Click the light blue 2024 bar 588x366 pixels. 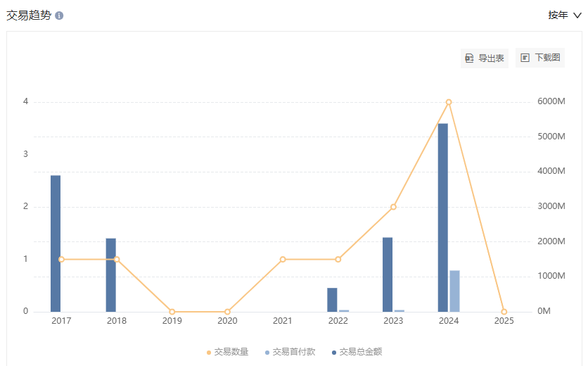tap(454, 291)
